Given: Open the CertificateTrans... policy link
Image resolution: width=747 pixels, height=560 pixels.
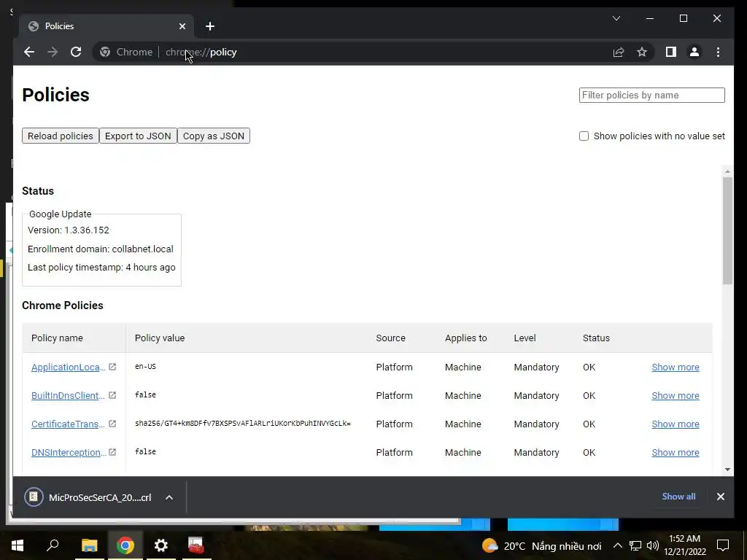Looking at the screenshot, I should coord(68,424).
